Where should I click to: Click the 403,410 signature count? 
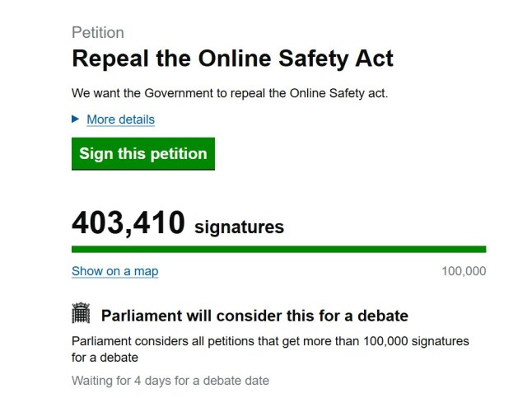coord(128,222)
